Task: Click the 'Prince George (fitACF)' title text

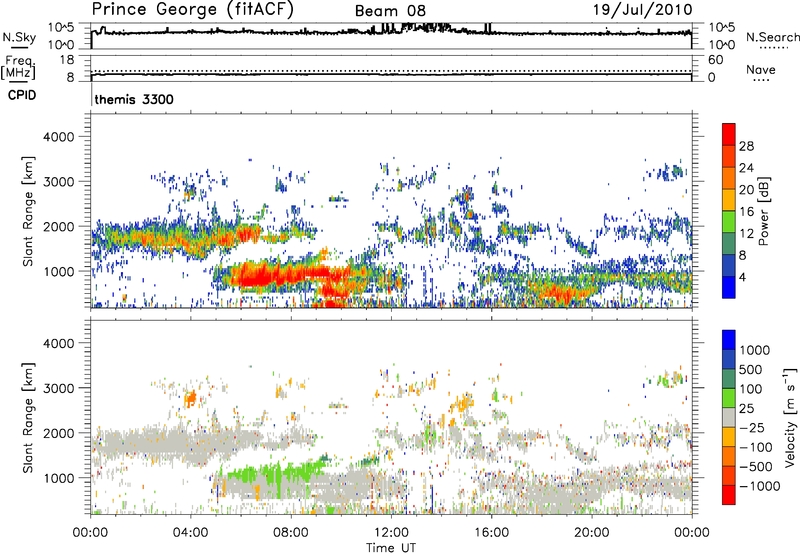Action: click(192, 10)
